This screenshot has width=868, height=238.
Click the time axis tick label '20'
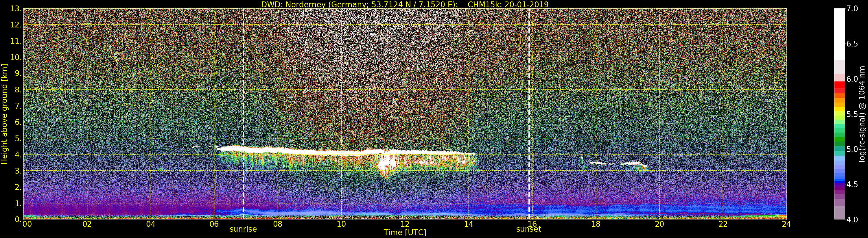pos(659,224)
